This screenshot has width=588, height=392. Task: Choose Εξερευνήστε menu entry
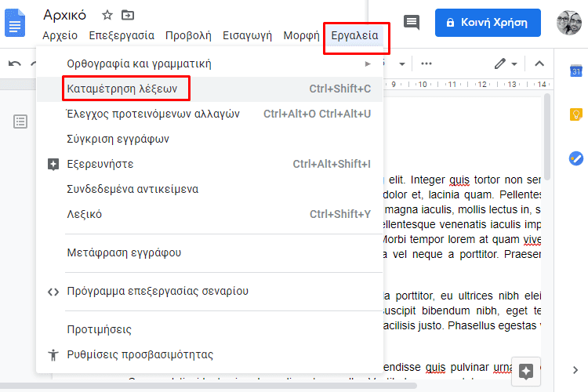(x=209, y=165)
